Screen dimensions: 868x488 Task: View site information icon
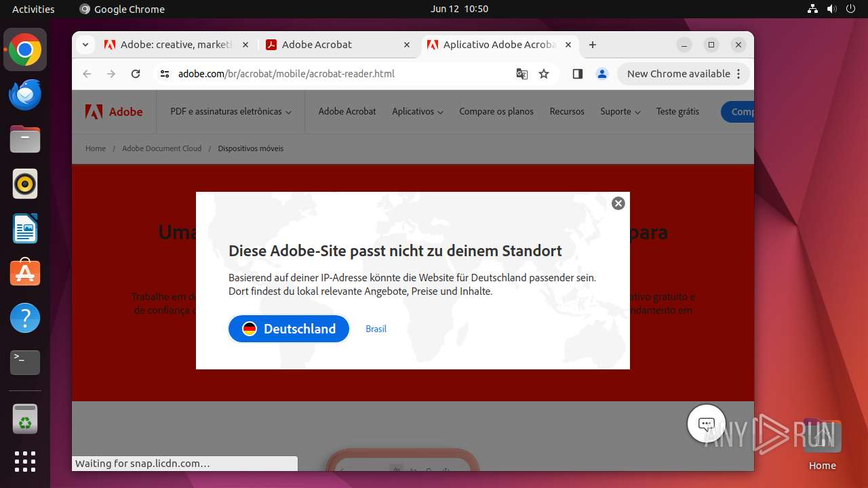(165, 74)
